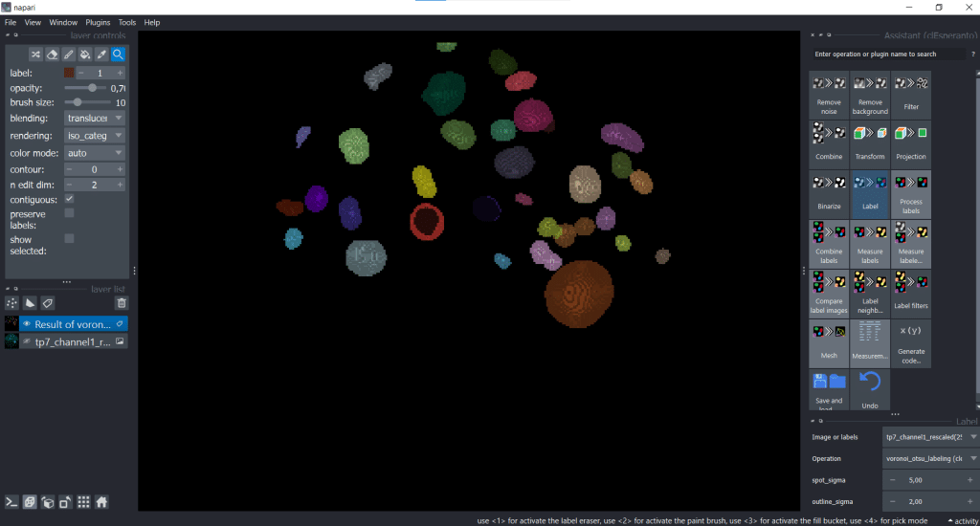The width and height of the screenshot is (980, 526).
Task: Reset view with the home icon
Action: coord(101,501)
